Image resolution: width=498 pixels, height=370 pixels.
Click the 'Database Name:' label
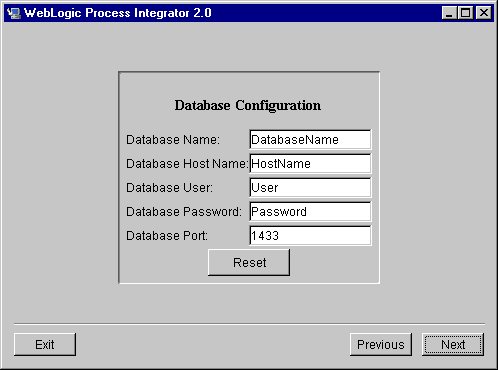(173, 140)
